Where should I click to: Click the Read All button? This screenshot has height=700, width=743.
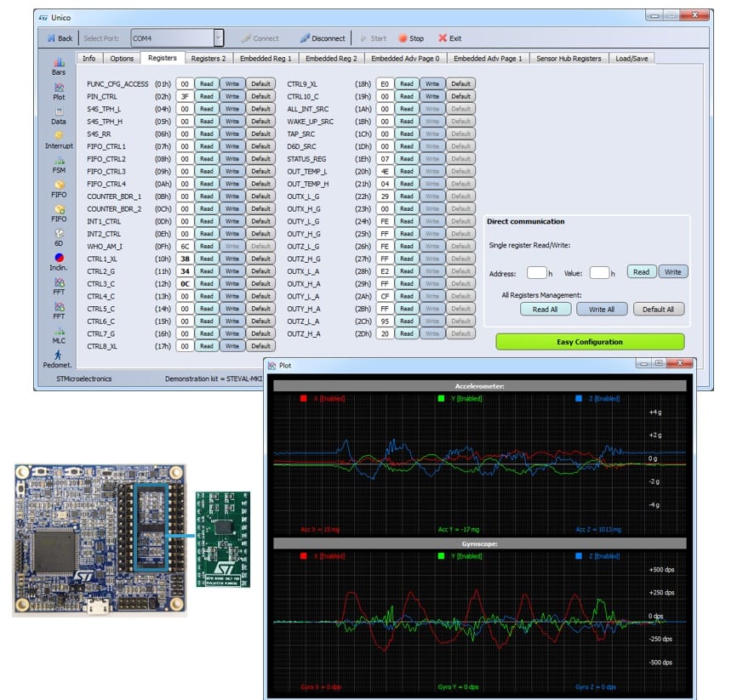click(546, 309)
